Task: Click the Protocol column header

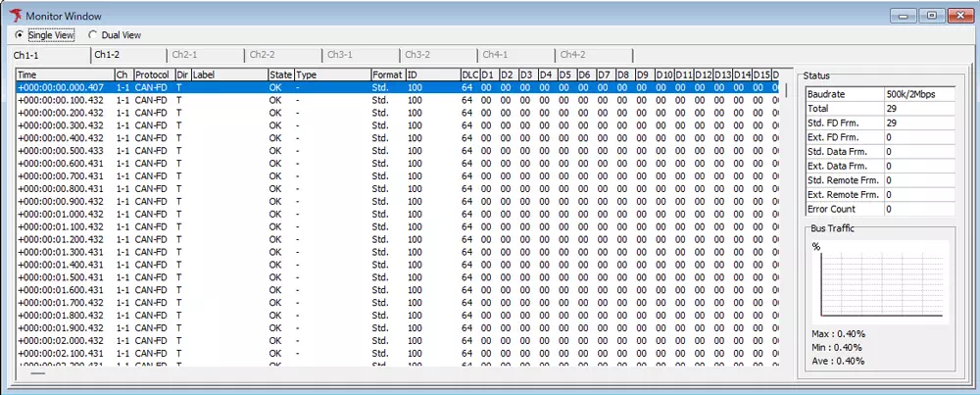Action: [x=153, y=74]
